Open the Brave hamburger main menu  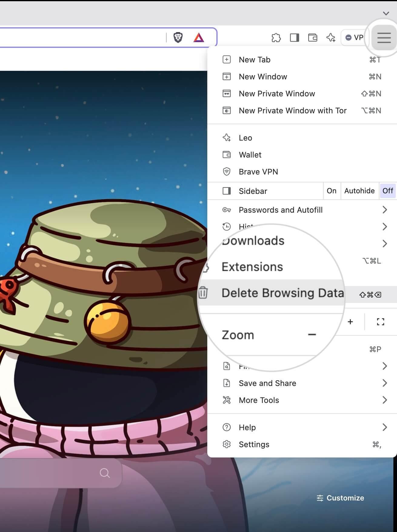click(x=384, y=38)
